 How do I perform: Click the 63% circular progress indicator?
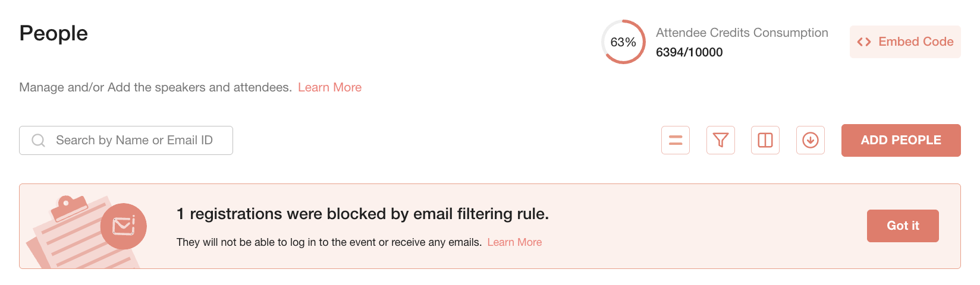[623, 42]
